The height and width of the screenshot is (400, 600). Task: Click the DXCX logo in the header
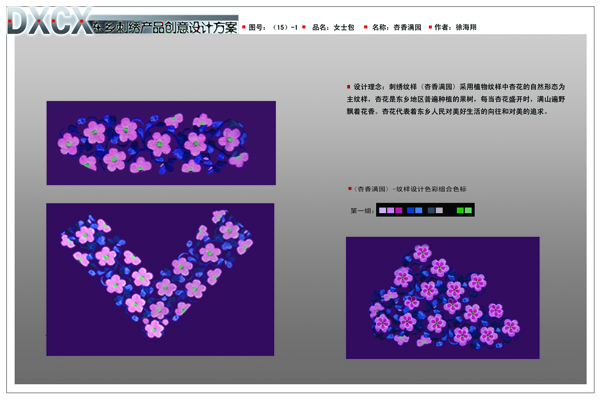point(48,24)
